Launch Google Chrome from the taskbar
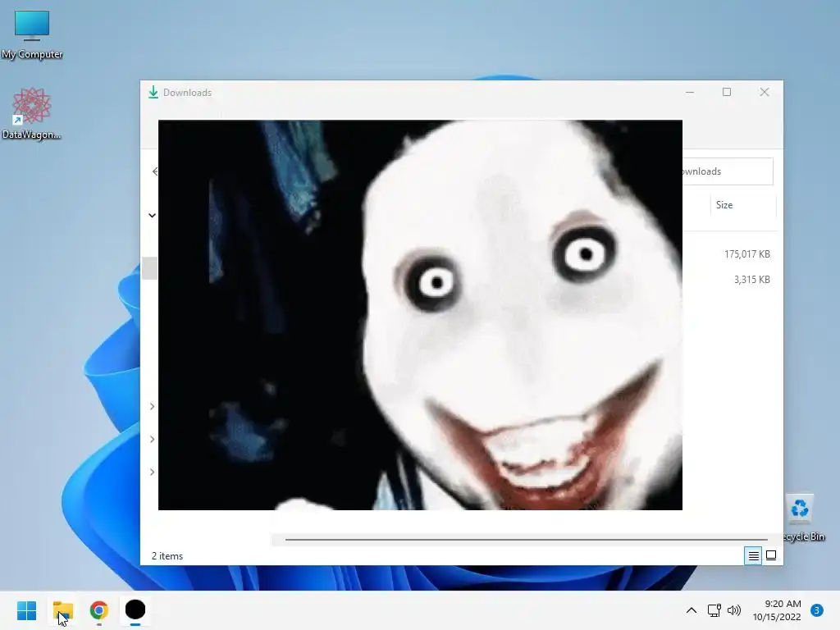The width and height of the screenshot is (840, 630). pyautogui.click(x=99, y=610)
